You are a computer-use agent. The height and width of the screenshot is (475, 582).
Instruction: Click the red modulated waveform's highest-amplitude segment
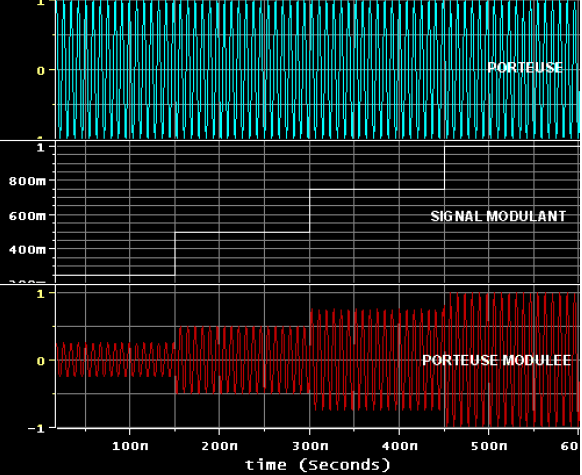point(512,359)
